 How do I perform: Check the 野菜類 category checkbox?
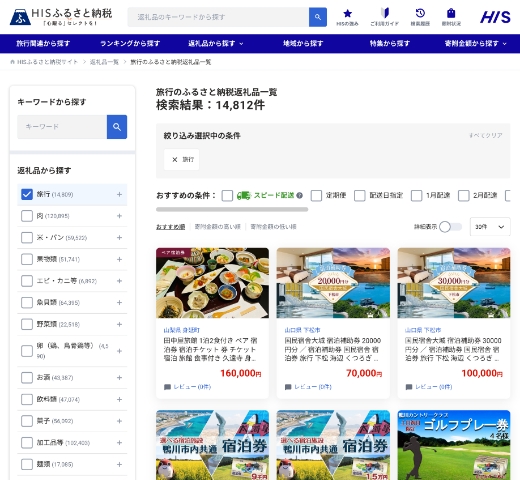(27, 324)
